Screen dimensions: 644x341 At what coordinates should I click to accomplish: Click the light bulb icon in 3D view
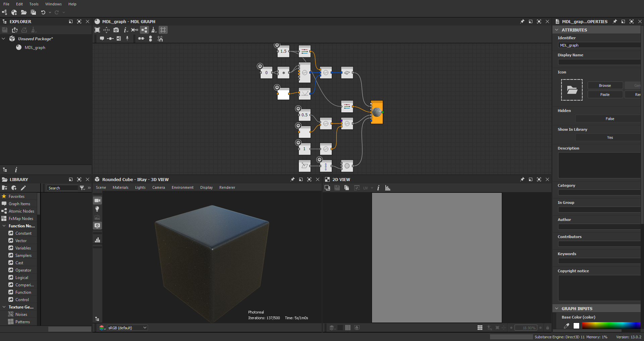(97, 209)
